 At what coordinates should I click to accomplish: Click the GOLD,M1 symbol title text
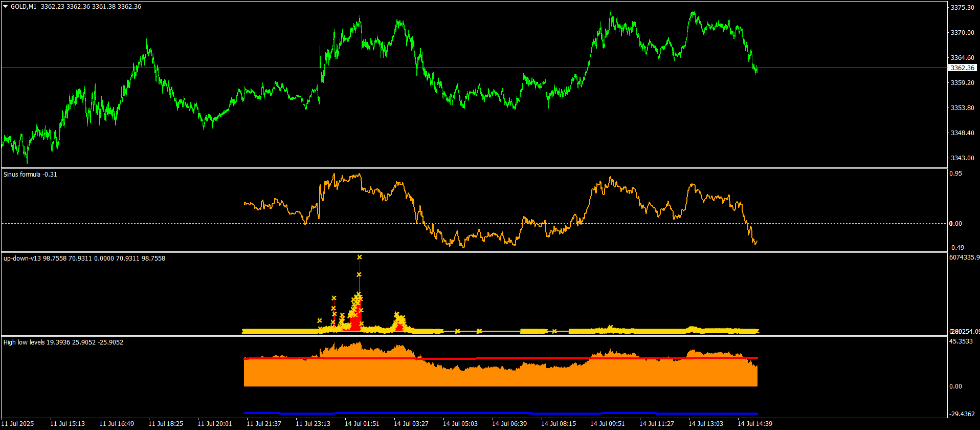coord(24,7)
